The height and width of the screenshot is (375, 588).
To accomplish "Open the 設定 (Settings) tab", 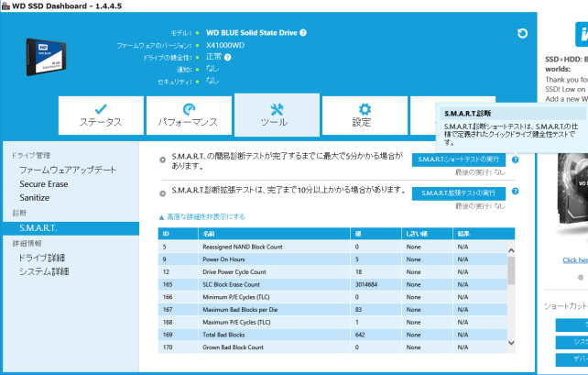I will pos(363,115).
